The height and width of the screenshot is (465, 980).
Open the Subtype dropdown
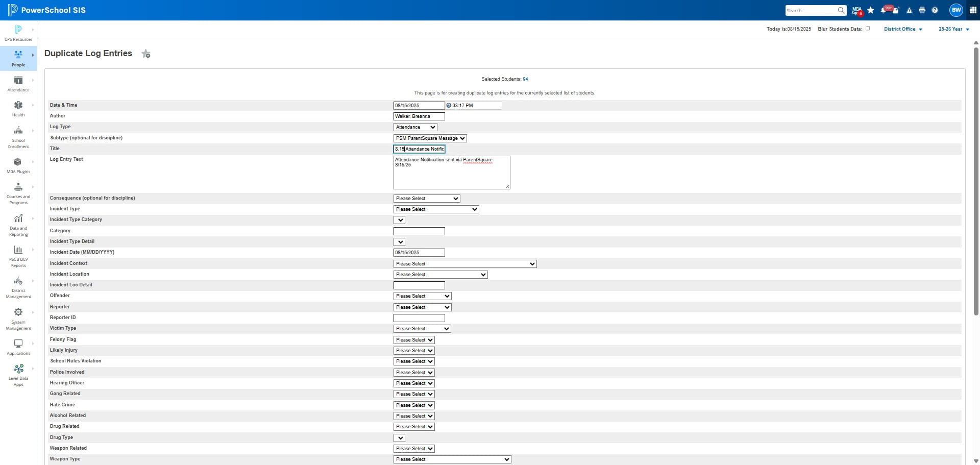click(430, 138)
